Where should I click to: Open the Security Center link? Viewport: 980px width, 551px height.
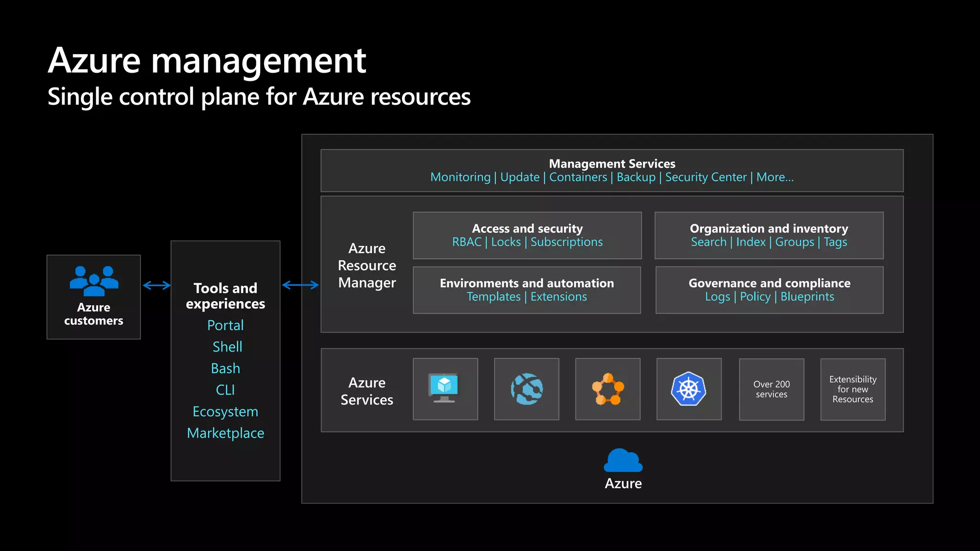(x=705, y=177)
